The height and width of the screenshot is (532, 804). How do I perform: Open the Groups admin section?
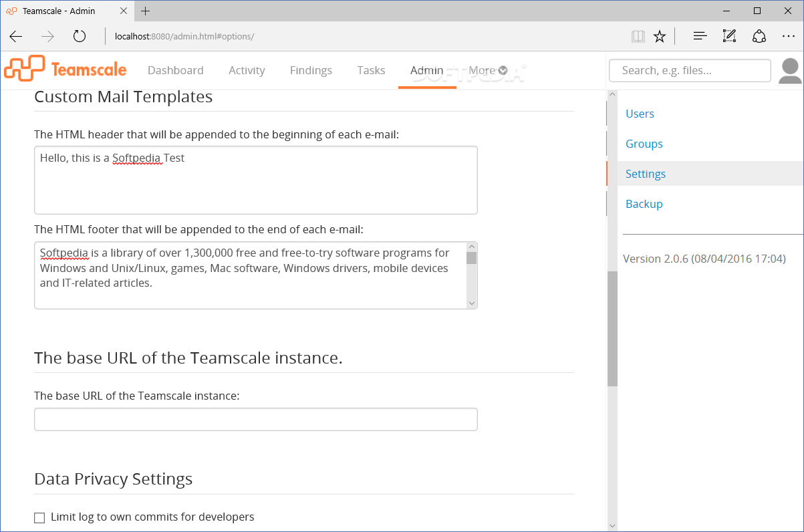point(644,144)
